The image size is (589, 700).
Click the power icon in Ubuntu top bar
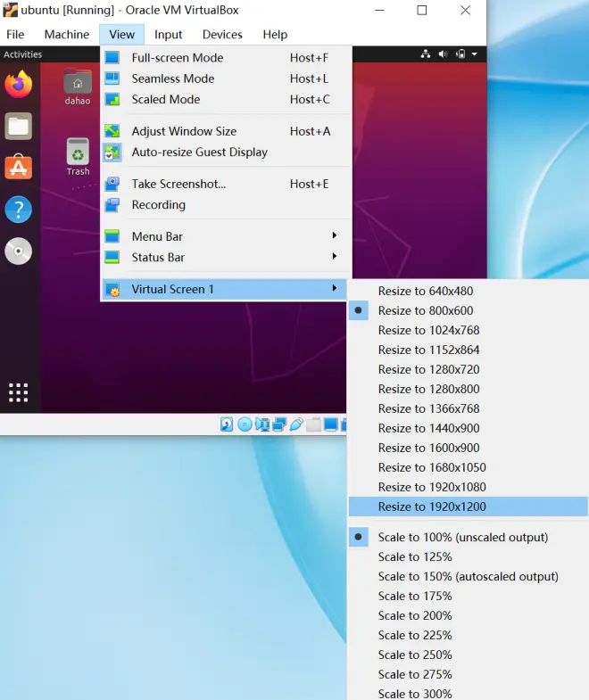pos(460,54)
